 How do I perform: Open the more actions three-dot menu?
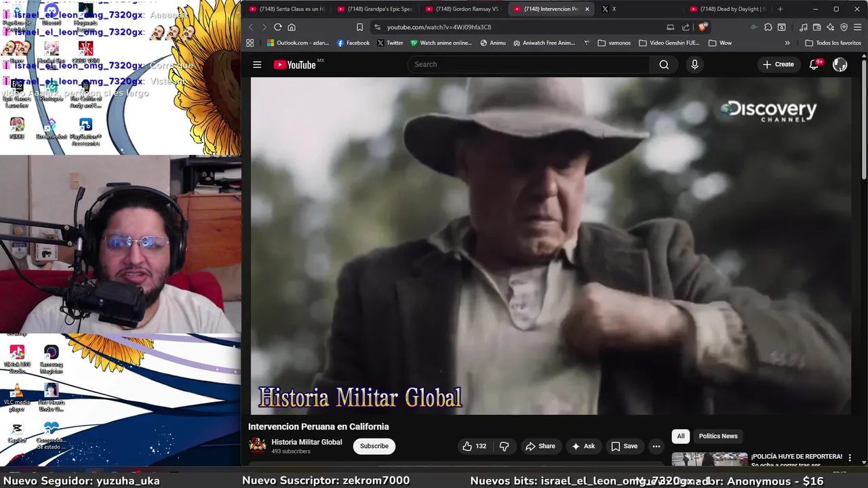click(656, 446)
